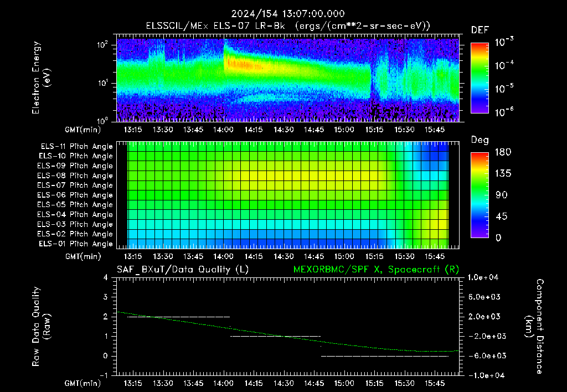Click the 10^-6 value on DEF scale

(504, 112)
